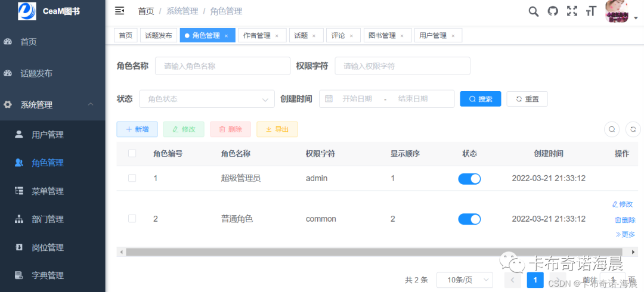Toggle fullscreen mode icon
The image size is (644, 292).
pyautogui.click(x=572, y=11)
